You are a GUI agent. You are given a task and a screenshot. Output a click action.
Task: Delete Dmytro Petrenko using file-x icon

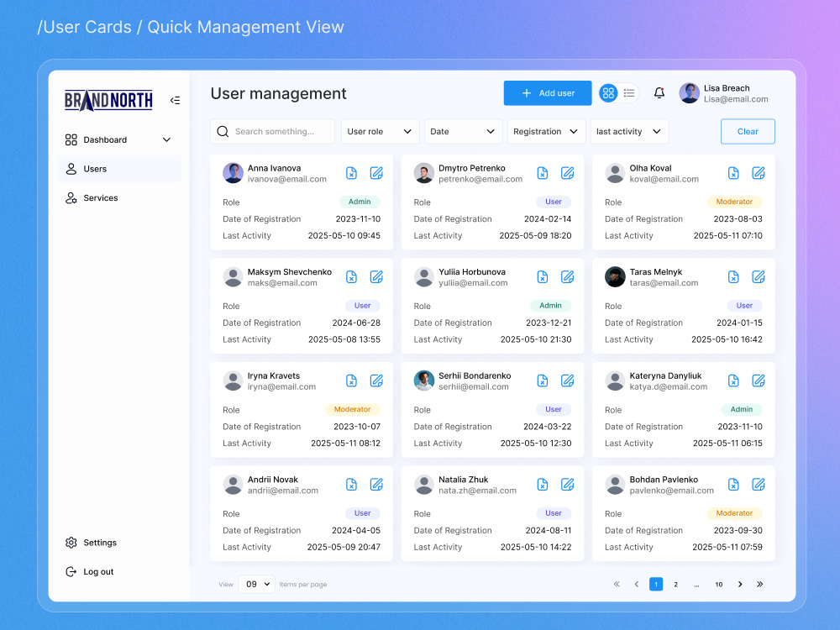[x=543, y=173]
